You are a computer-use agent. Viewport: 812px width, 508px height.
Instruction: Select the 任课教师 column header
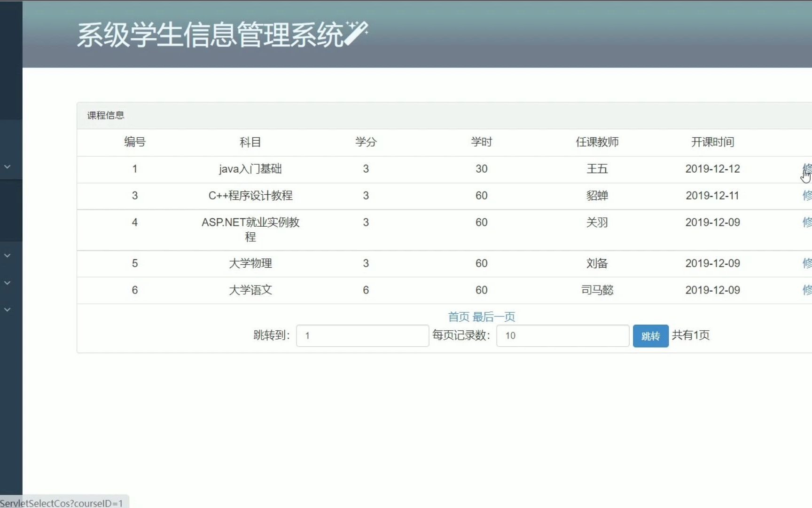point(597,142)
